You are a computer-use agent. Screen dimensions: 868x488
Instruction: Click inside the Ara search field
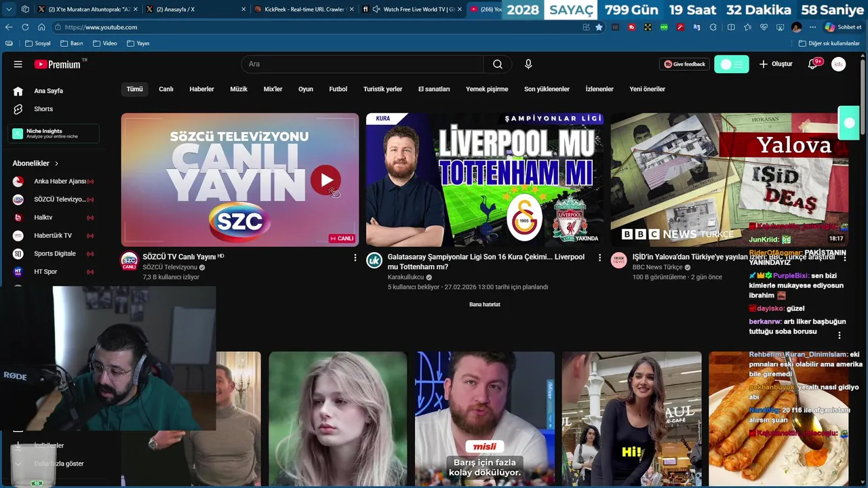point(362,64)
